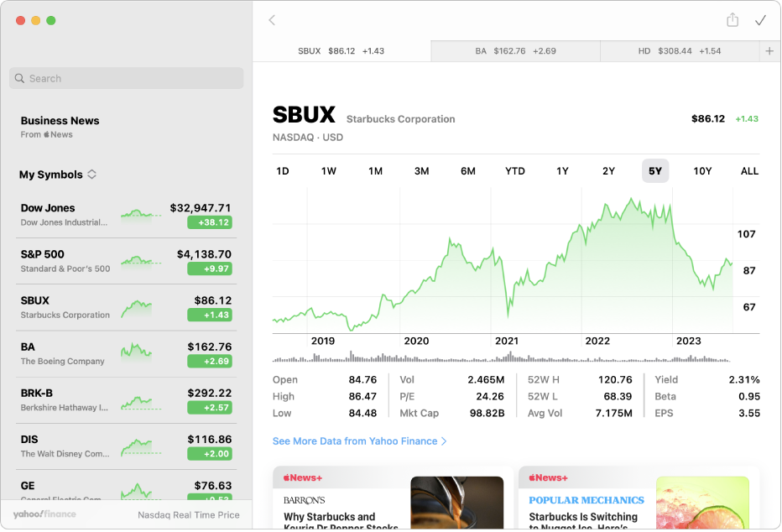Image resolution: width=782 pixels, height=532 pixels.
Task: Click the P/E value 24.26
Action: point(490,396)
